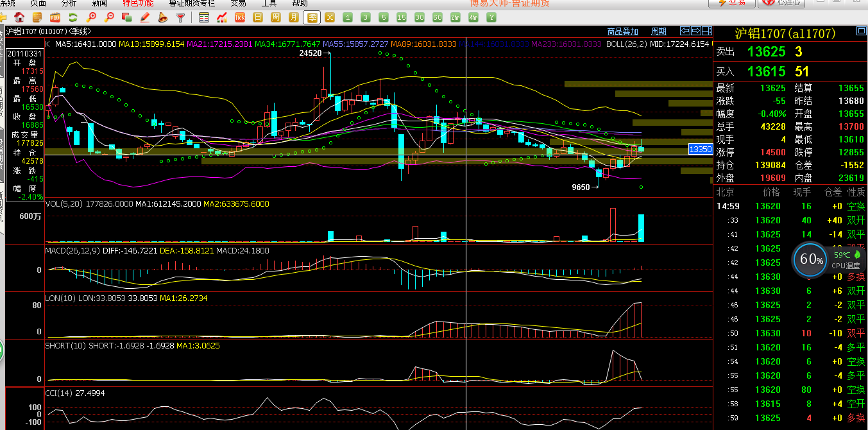
Task: Click the MA5:16431.0000 label
Action: [85, 44]
